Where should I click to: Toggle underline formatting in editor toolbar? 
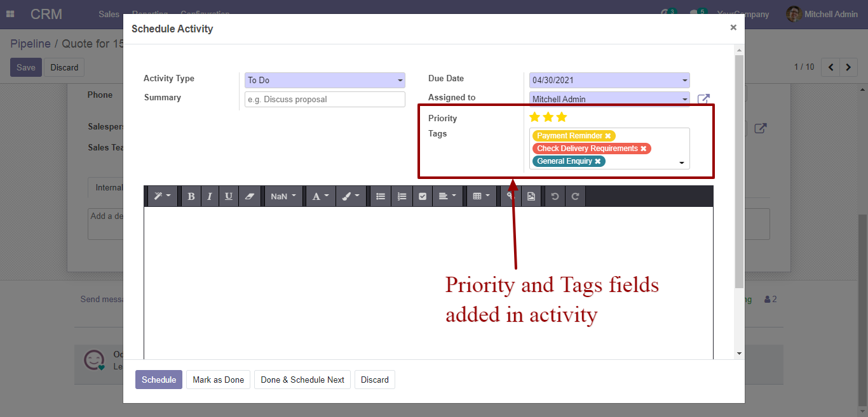(229, 197)
